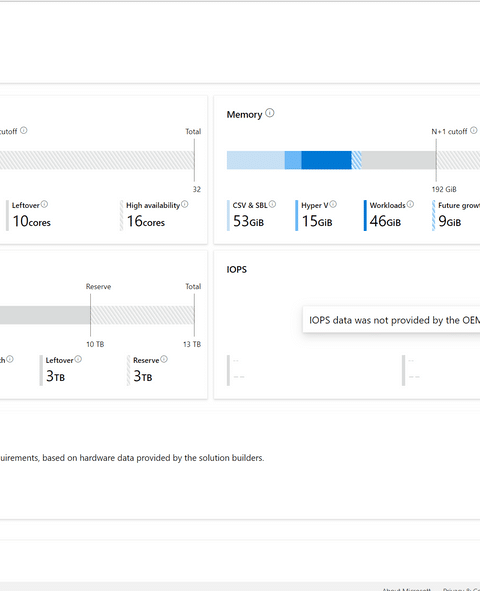This screenshot has width=480, height=591.
Task: Click info icon beside N+1 cutoff in Memory
Action: coord(474,130)
